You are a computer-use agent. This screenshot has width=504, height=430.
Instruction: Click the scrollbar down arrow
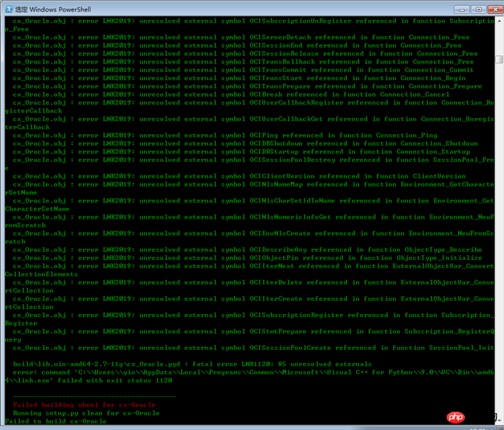pos(499,421)
